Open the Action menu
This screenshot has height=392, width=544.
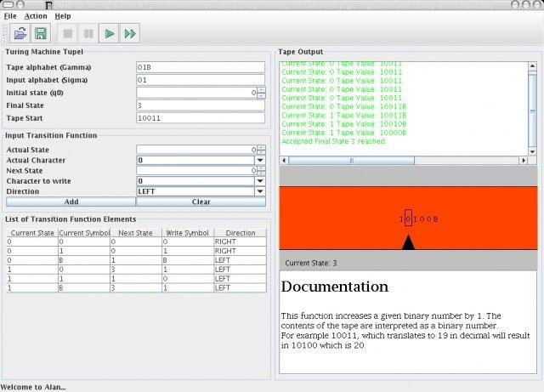36,15
